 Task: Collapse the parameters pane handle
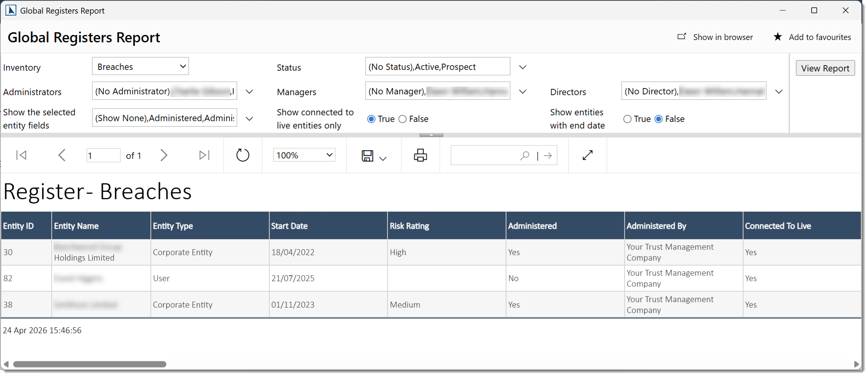[x=431, y=135]
